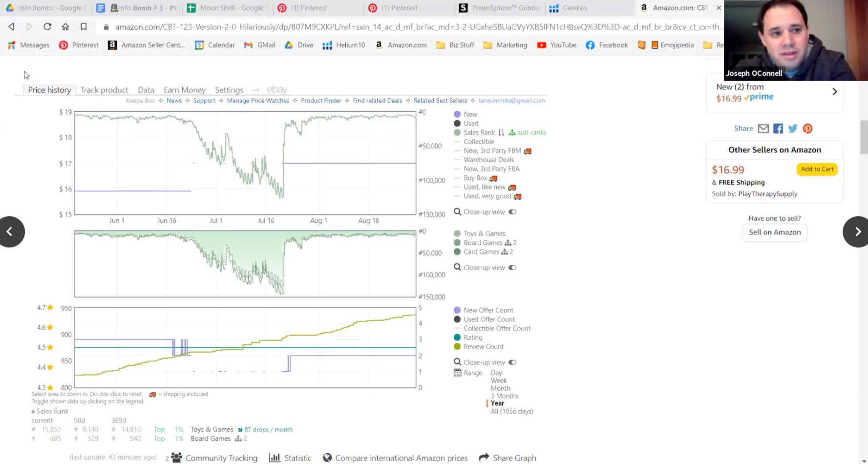Click the Add to Cart button

(x=817, y=169)
